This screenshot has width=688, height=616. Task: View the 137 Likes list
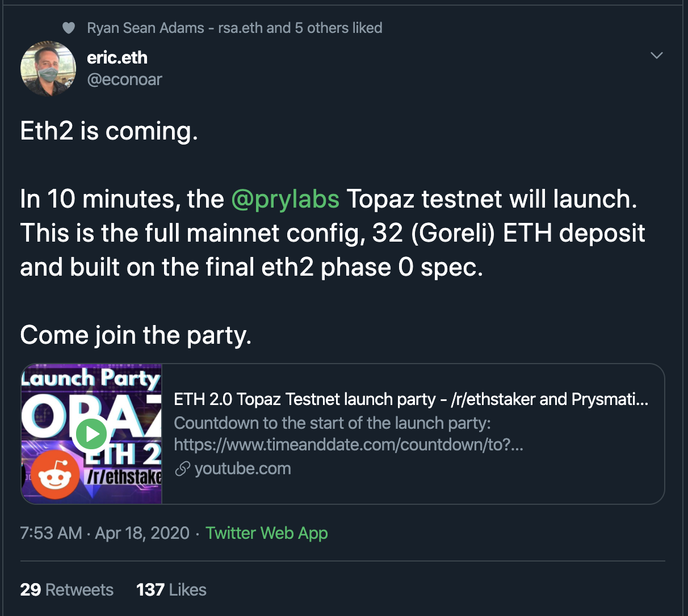[171, 590]
